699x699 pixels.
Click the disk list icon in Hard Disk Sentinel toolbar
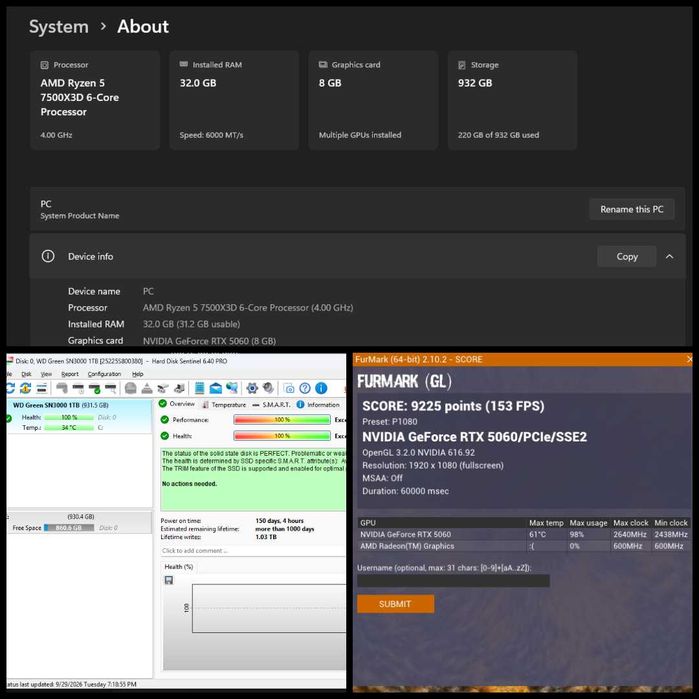point(41,388)
